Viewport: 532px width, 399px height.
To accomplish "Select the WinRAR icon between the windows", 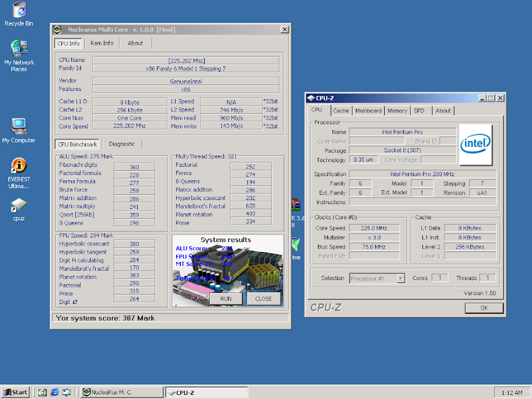I will (x=296, y=206).
